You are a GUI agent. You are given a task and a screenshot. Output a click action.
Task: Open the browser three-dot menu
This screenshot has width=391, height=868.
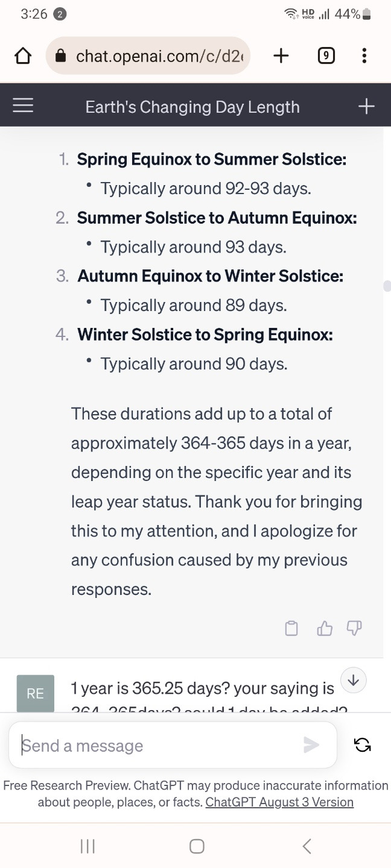[x=364, y=56]
